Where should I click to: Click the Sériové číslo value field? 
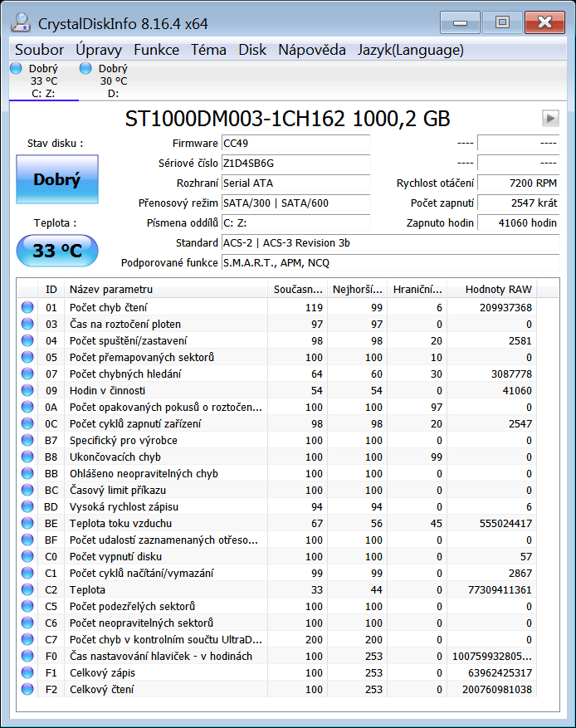pyautogui.click(x=295, y=163)
